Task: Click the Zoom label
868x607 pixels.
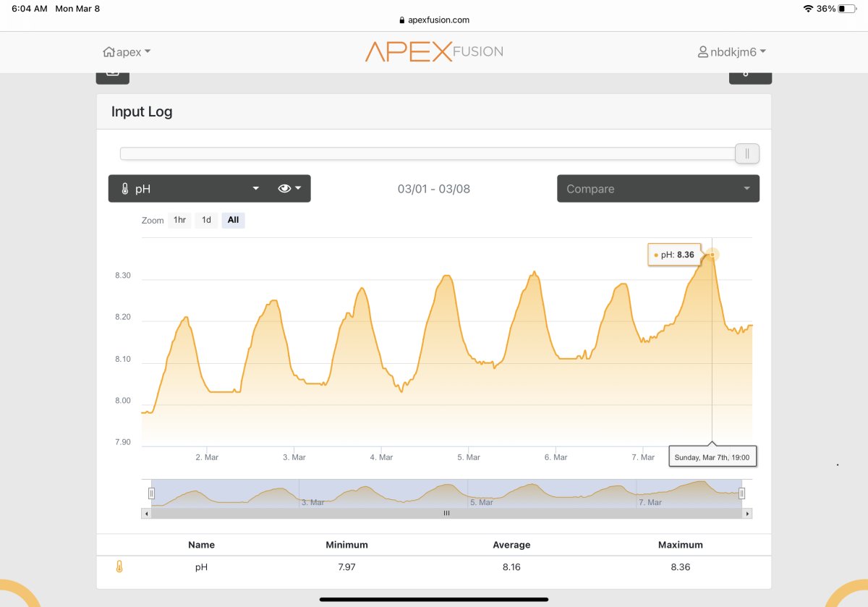Action: 153,221
